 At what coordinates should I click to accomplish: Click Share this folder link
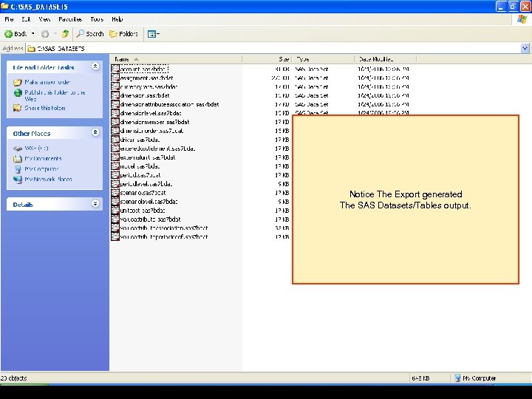pos(45,108)
